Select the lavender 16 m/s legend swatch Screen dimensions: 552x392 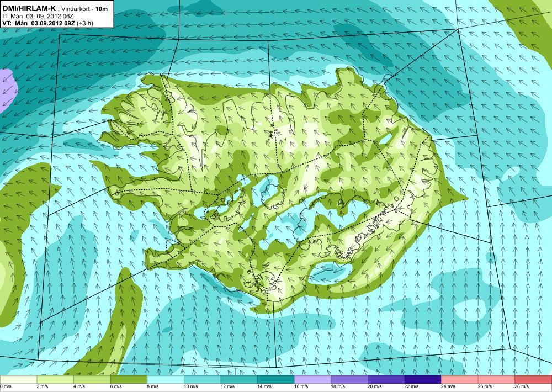pos(312,380)
